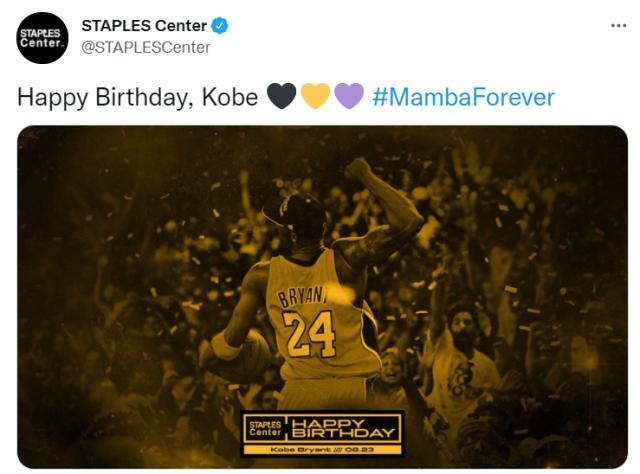This screenshot has height=474, width=640.
Task: Click the number 24 on the jersey
Action: [309, 333]
